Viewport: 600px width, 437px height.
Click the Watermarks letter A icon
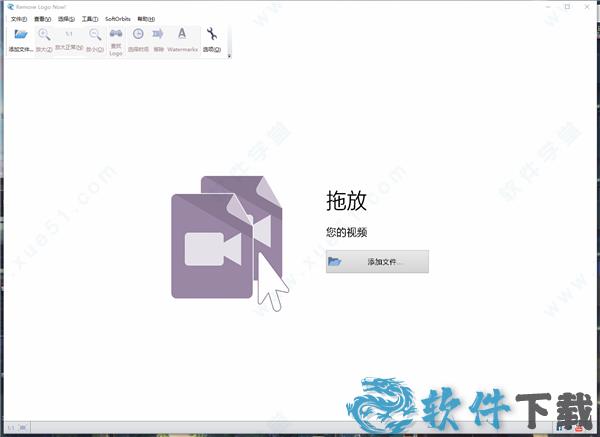click(x=182, y=34)
